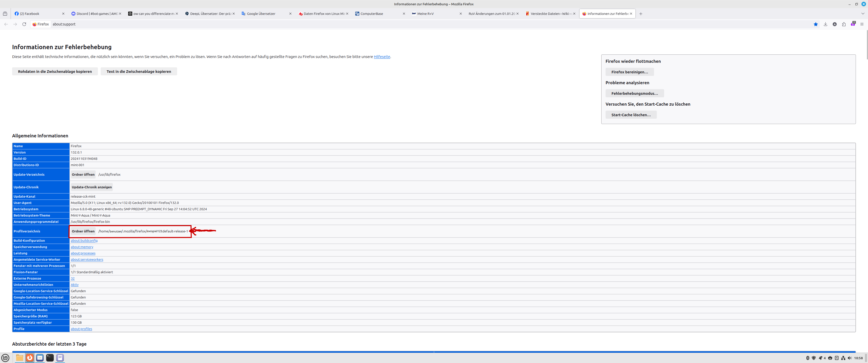
Task: Open the Extensions puzzle-piece icon
Action: click(x=844, y=24)
